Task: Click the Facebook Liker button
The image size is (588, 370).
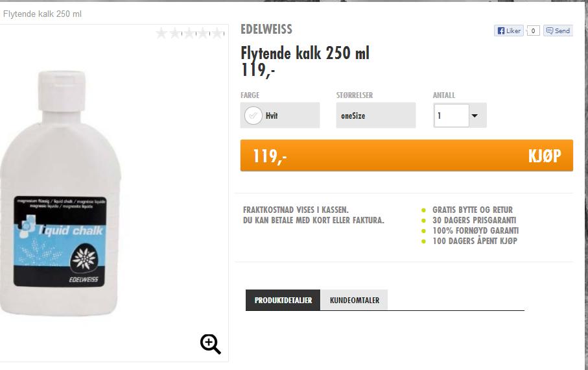Action: [x=508, y=31]
